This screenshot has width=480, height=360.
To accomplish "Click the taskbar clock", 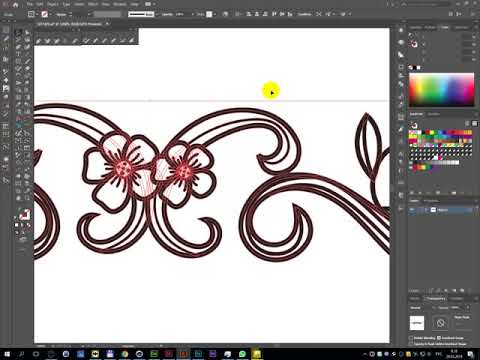I will coord(454,354).
